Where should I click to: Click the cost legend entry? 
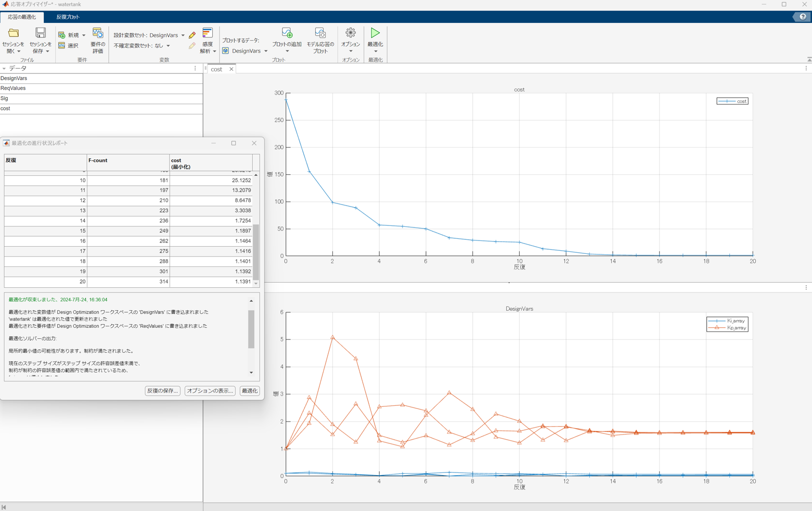(732, 101)
